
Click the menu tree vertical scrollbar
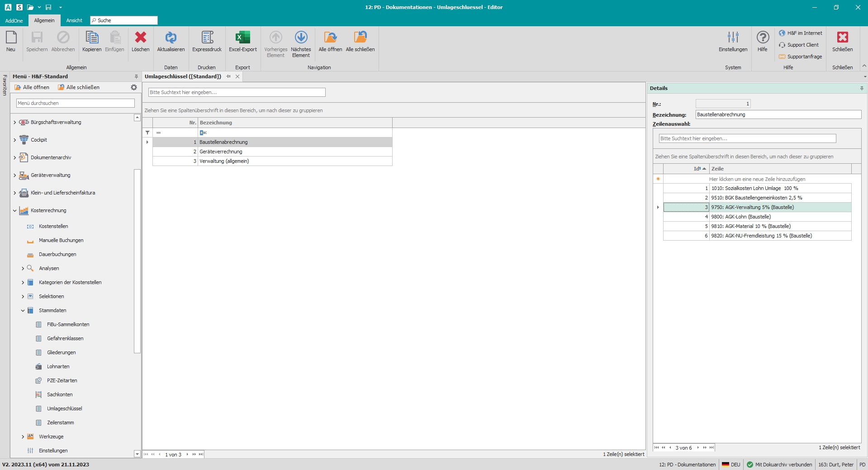tap(137, 261)
